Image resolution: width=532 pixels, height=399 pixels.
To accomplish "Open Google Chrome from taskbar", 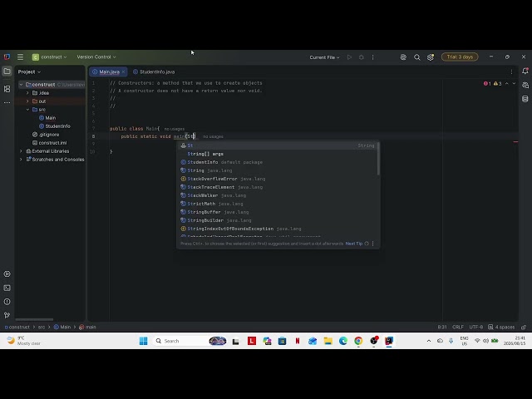I will click(x=358, y=341).
